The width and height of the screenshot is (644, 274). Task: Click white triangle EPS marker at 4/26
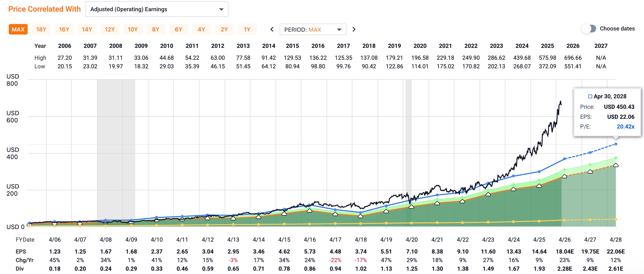[564, 176]
